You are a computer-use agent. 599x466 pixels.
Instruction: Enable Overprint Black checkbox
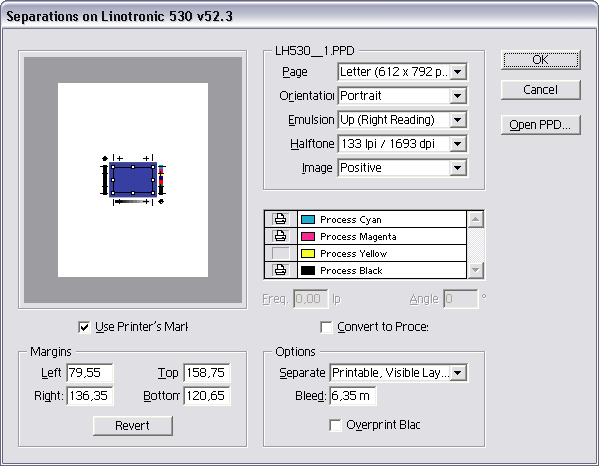[335, 425]
